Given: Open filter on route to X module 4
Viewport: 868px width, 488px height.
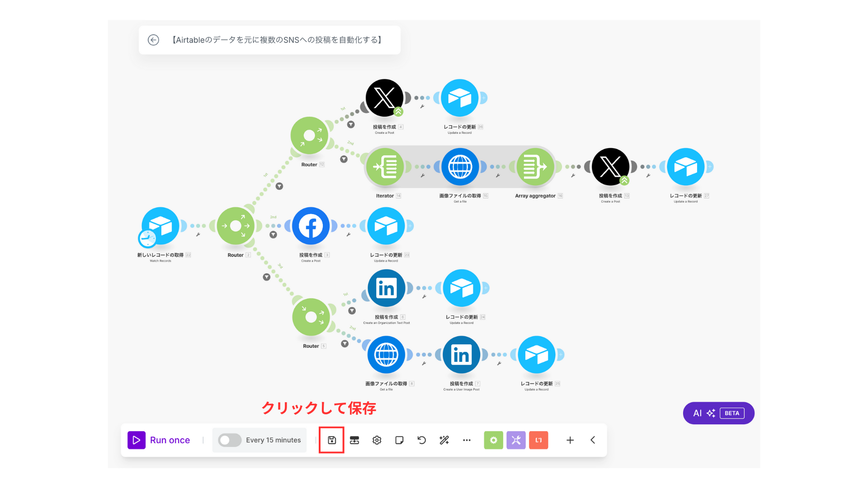Looking at the screenshot, I should tap(351, 125).
